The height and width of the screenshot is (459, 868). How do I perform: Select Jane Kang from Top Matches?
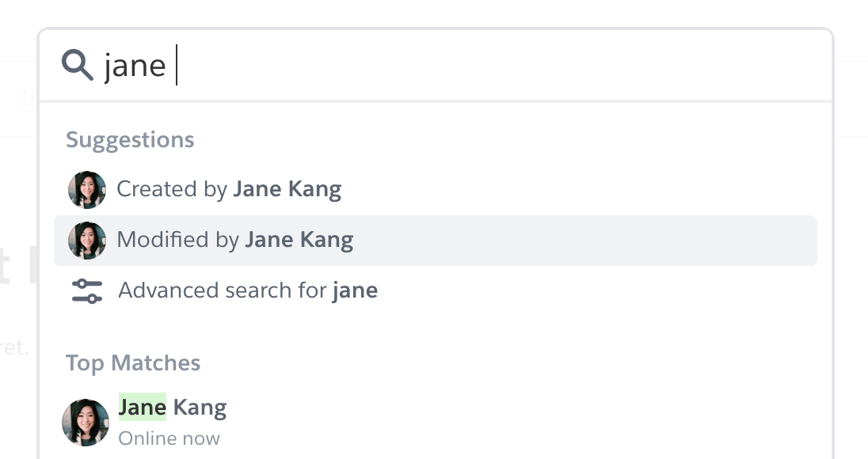172,407
